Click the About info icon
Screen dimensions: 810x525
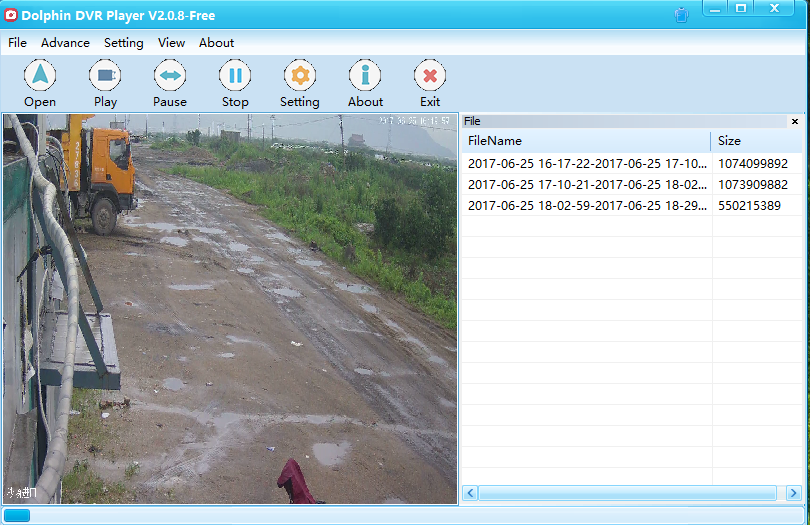click(x=365, y=76)
